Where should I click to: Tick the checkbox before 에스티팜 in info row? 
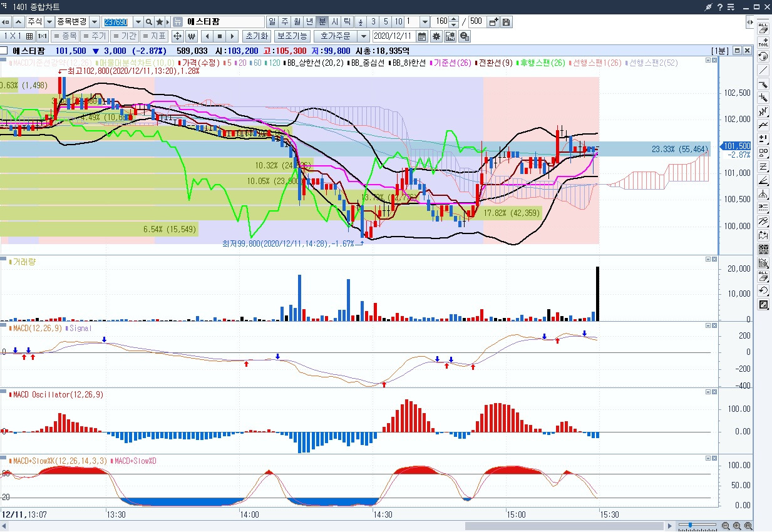4,51
